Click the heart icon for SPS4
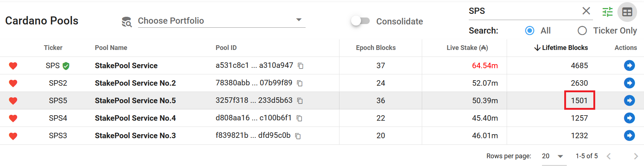Screen dimensions: 644x167 [13, 119]
